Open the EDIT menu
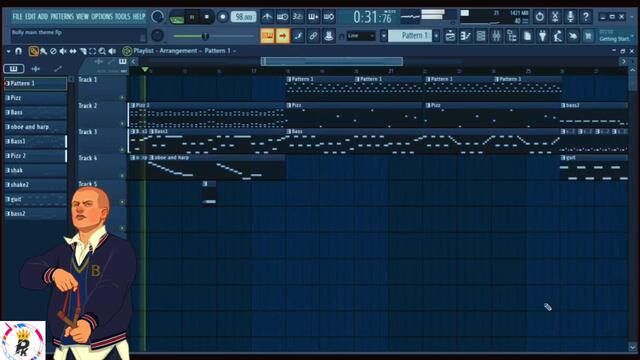 (x=31, y=17)
